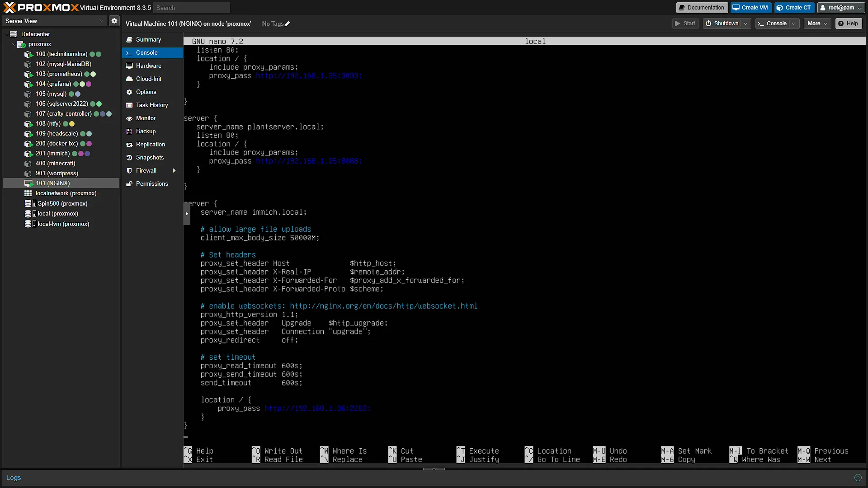This screenshot has width=868, height=488.
Task: Open the top-bar Console button
Action: [773, 23]
